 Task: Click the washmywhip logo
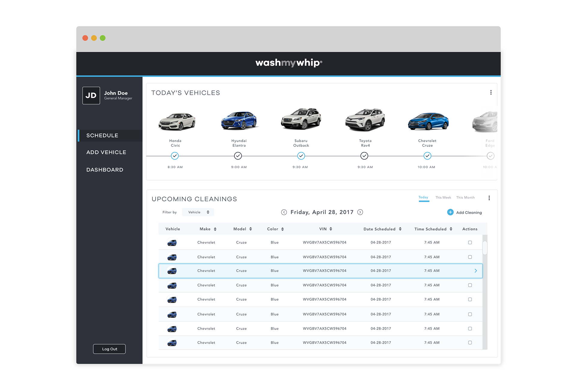click(289, 63)
